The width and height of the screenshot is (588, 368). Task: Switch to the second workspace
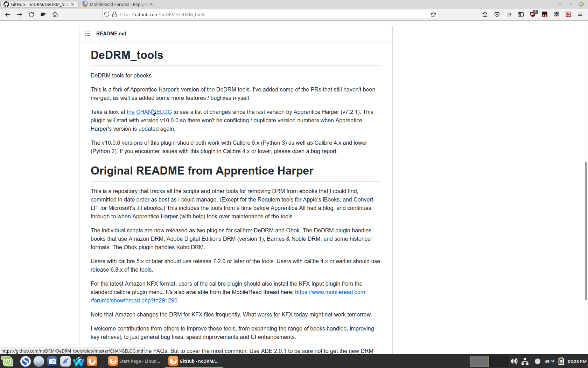click(498, 361)
